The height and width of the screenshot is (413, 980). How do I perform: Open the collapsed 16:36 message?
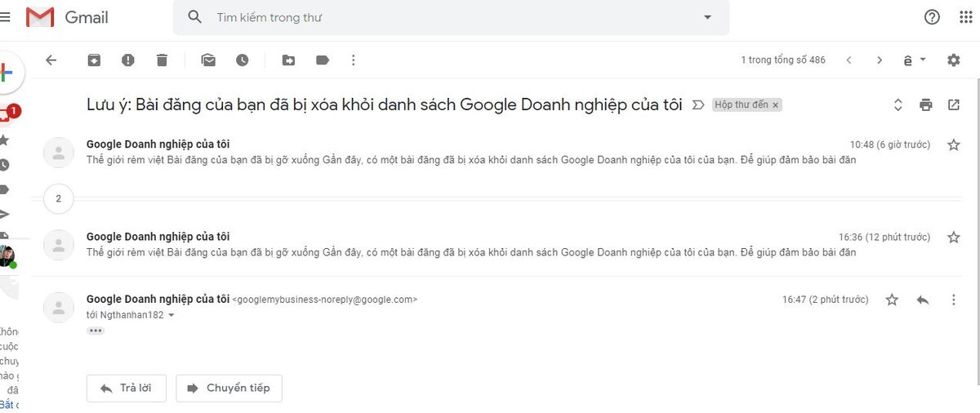[498, 244]
